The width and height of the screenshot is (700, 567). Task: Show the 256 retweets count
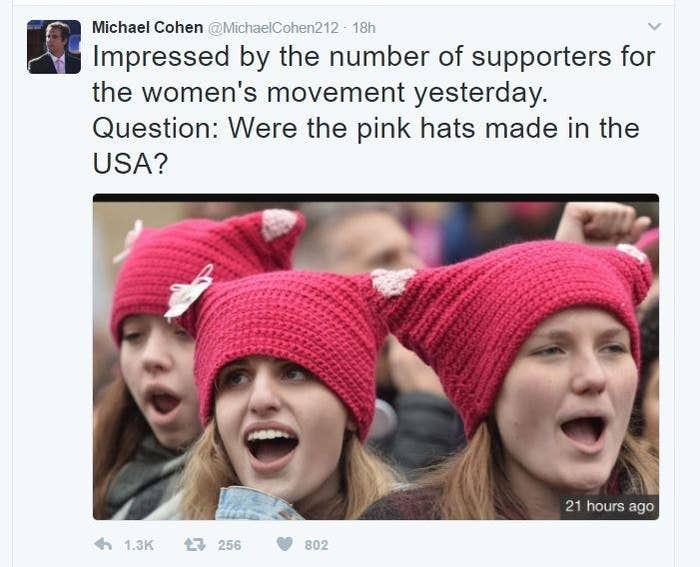(x=229, y=545)
